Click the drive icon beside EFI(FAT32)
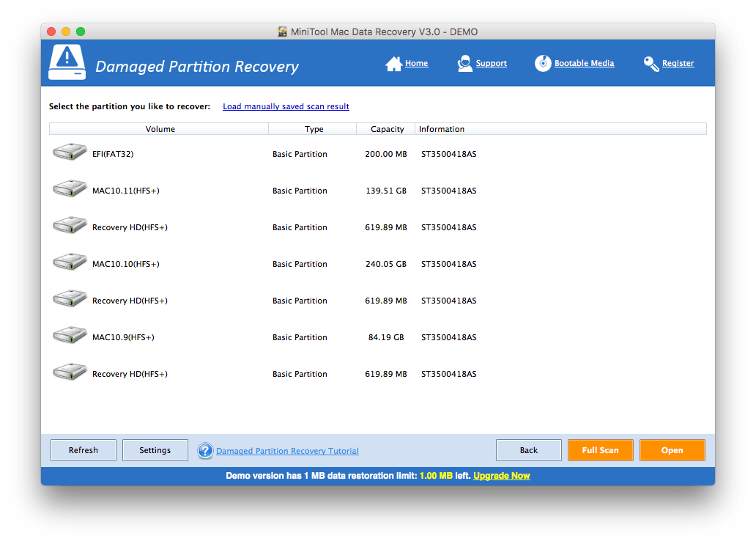Screen dimensions: 756x544 69,151
